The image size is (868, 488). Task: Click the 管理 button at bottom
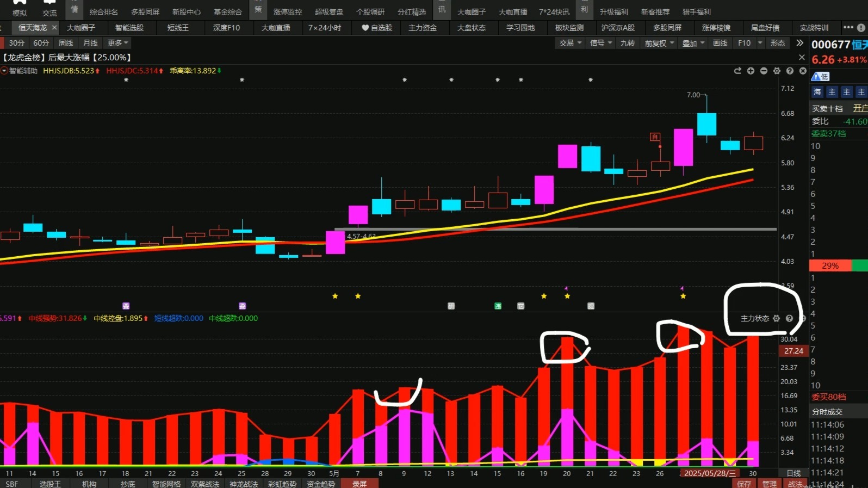(770, 484)
